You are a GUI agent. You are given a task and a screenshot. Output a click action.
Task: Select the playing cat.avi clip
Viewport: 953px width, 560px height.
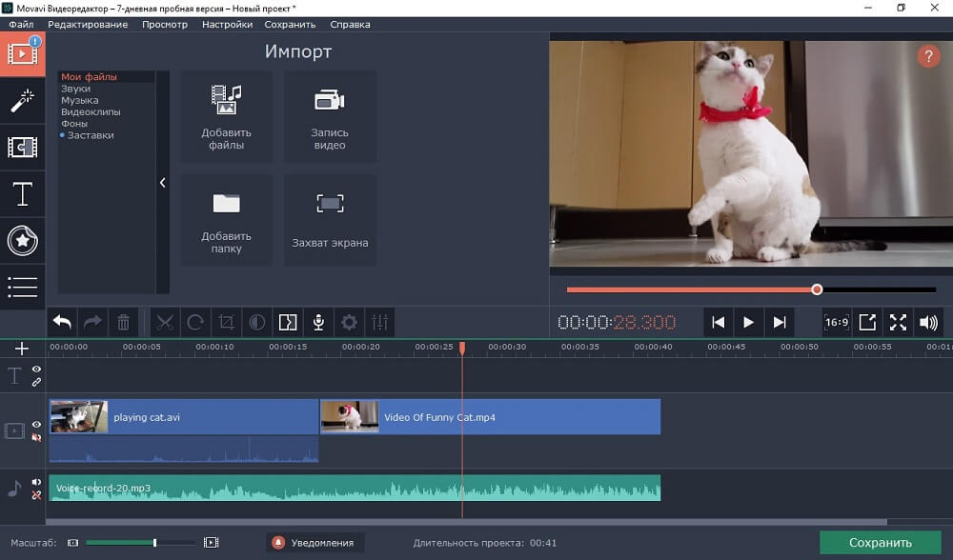[x=184, y=416]
